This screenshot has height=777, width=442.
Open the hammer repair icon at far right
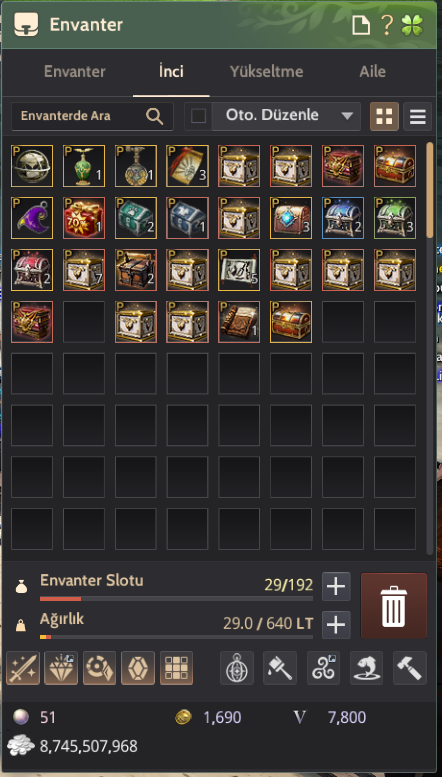(410, 668)
